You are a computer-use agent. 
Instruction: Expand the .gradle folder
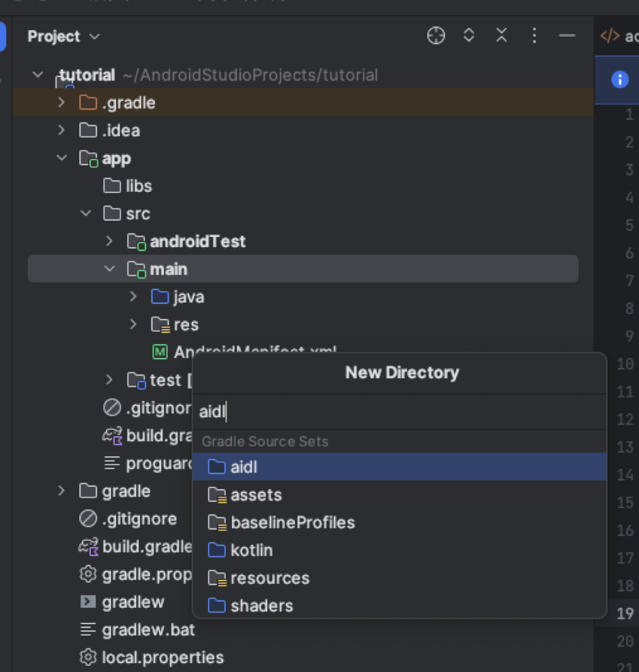[61, 102]
